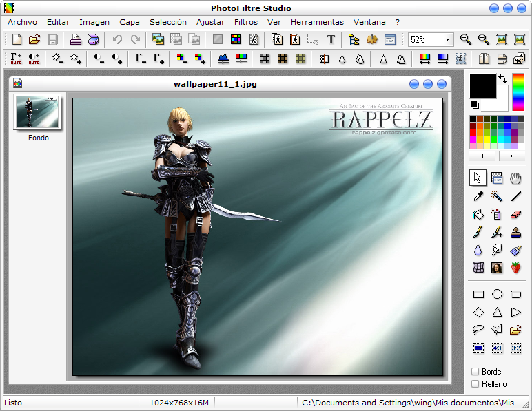Click the Zoom In magnifier icon

466,40
